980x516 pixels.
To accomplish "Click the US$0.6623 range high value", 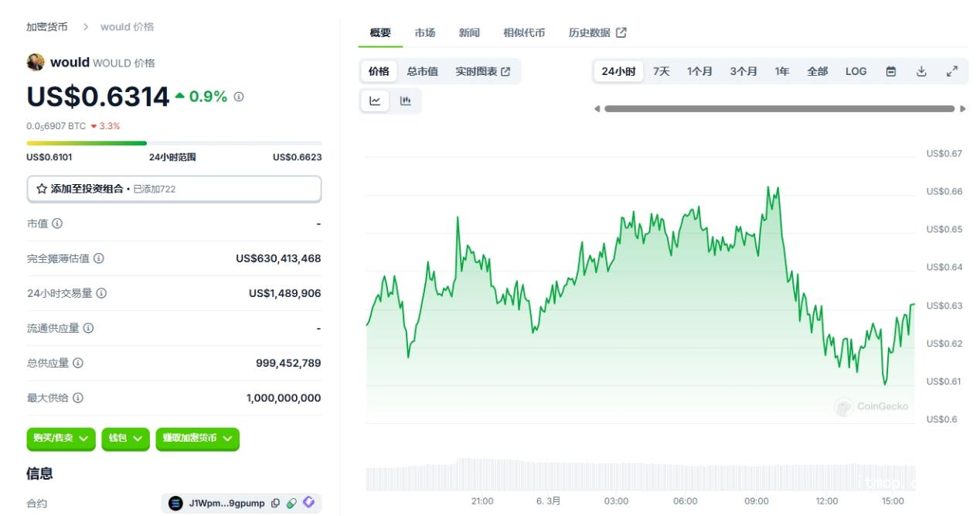I will (x=298, y=157).
